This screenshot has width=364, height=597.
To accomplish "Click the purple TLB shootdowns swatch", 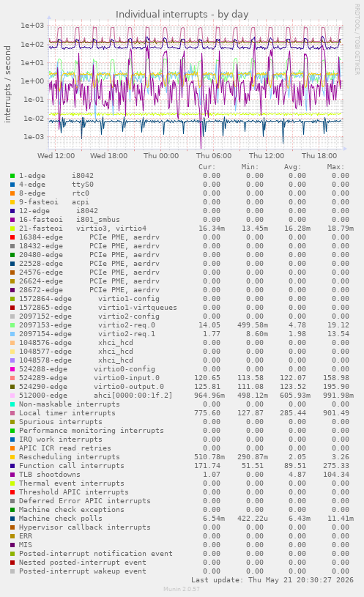I will click(x=12, y=475).
